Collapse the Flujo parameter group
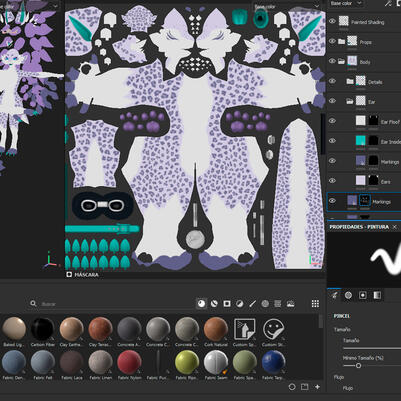 (339, 377)
